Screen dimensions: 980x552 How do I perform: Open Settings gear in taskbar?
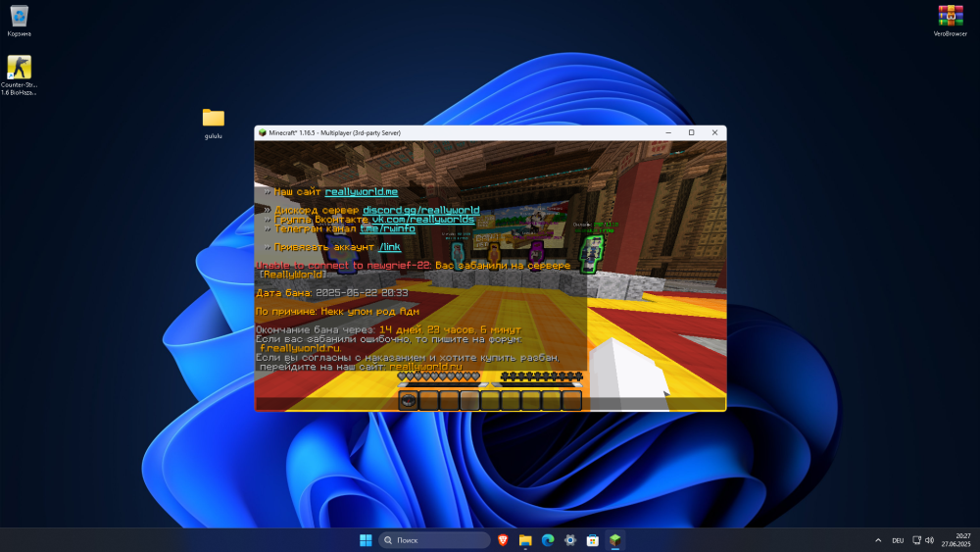(x=570, y=540)
